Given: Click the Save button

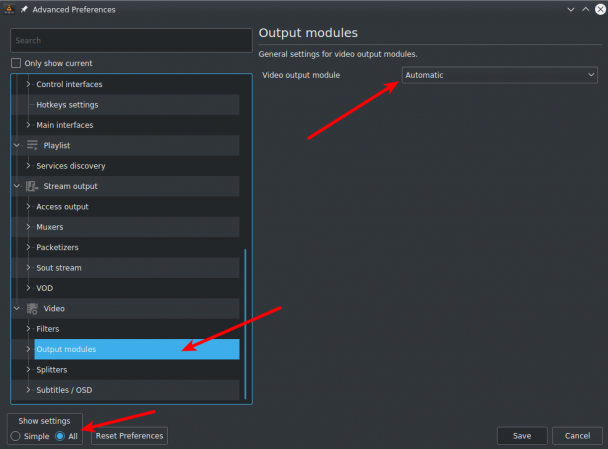Looking at the screenshot, I should [x=522, y=436].
